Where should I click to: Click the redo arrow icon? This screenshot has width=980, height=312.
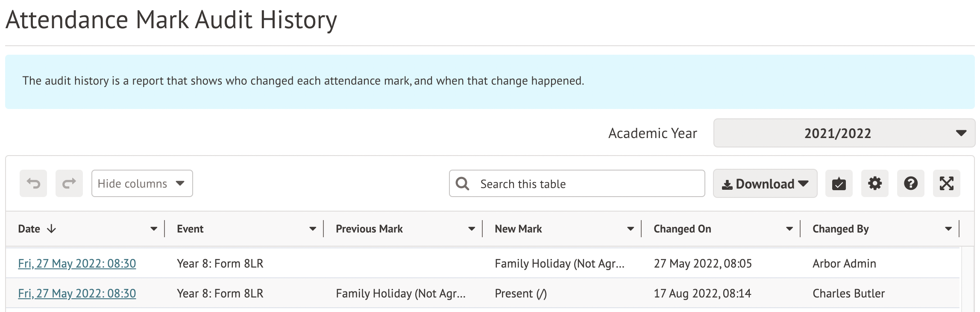click(69, 183)
